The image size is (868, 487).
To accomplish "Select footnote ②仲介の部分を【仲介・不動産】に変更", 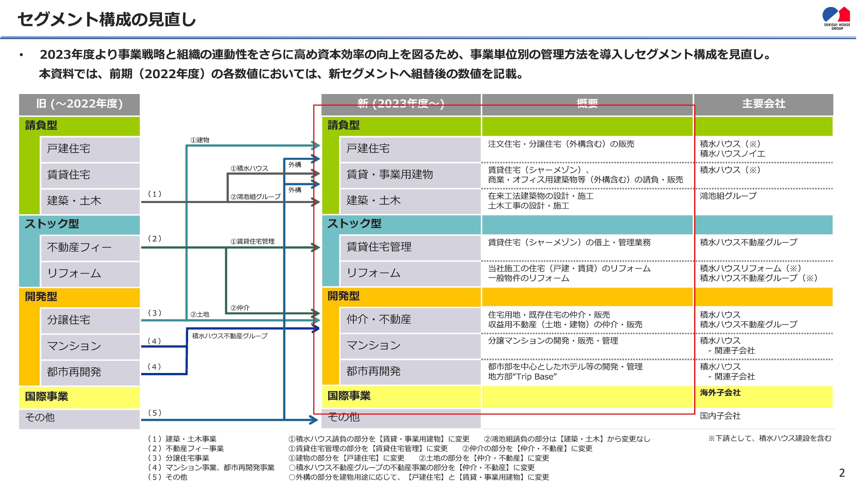I will [527, 449].
